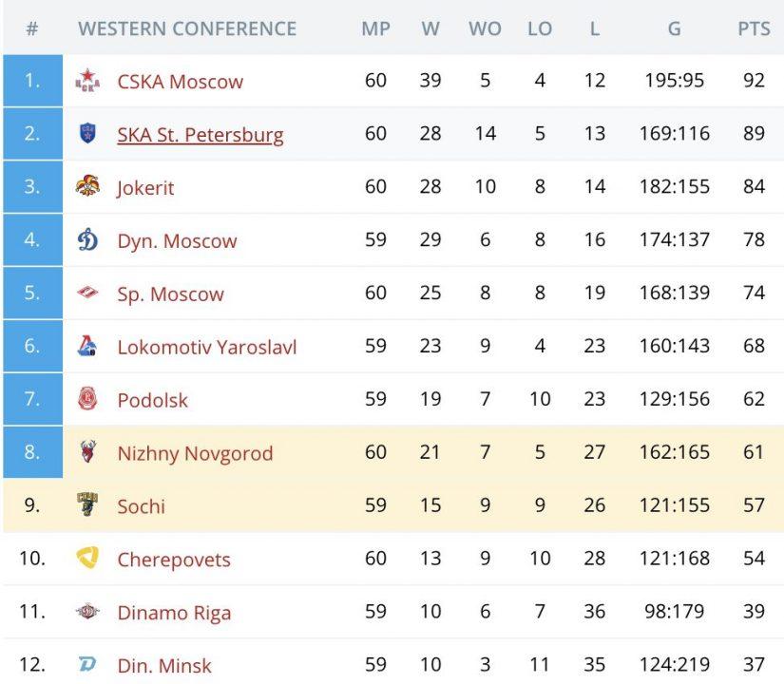Viewport: 784px width, 684px height.
Task: Click the Dynamo Moscow logo icon
Action: click(x=87, y=240)
